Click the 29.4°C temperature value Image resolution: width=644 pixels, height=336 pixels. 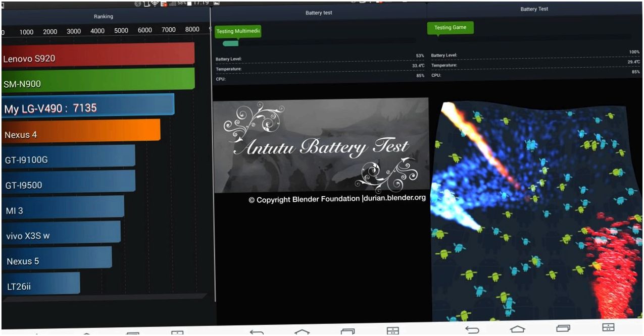click(633, 62)
